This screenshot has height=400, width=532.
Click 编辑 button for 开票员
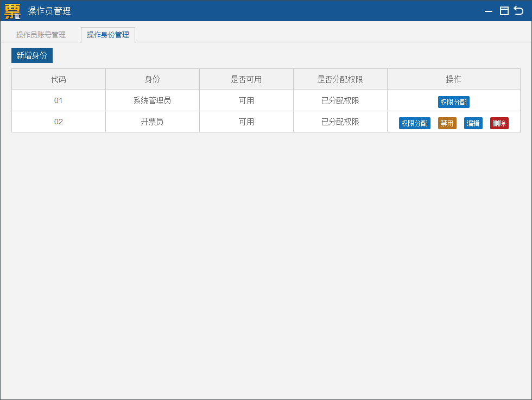(x=473, y=123)
